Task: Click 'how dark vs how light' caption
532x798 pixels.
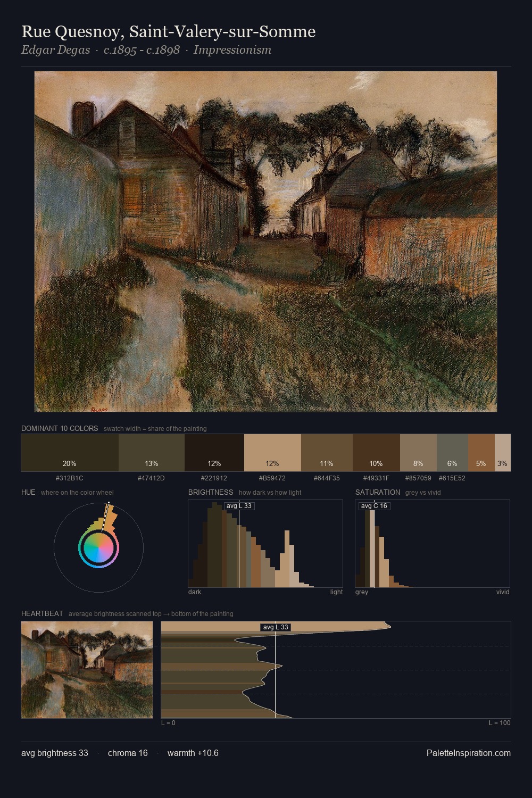Action: click(x=270, y=493)
